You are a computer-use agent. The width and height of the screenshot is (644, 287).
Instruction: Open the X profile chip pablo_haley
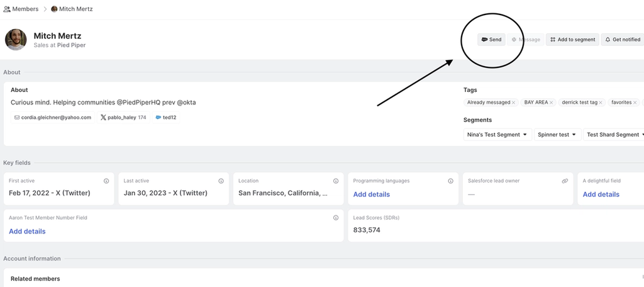(x=123, y=117)
